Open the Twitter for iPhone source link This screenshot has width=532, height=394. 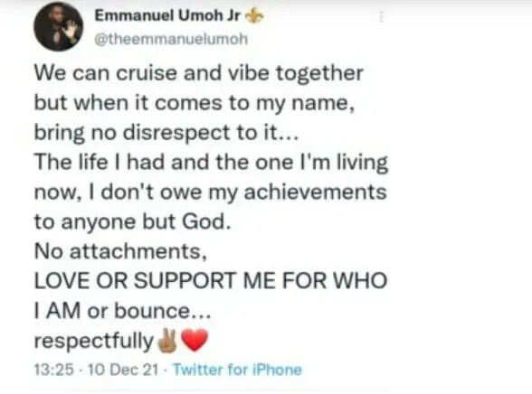[x=237, y=370]
